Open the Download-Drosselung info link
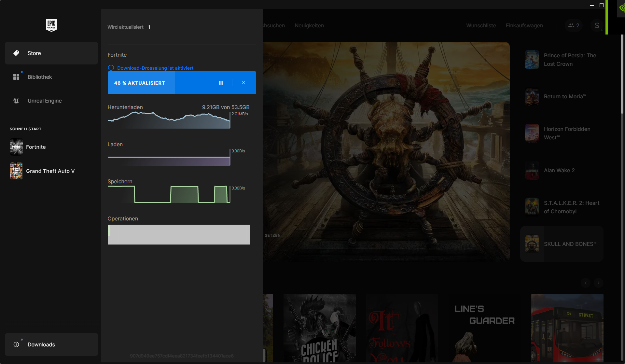The image size is (625, 364). (x=155, y=68)
